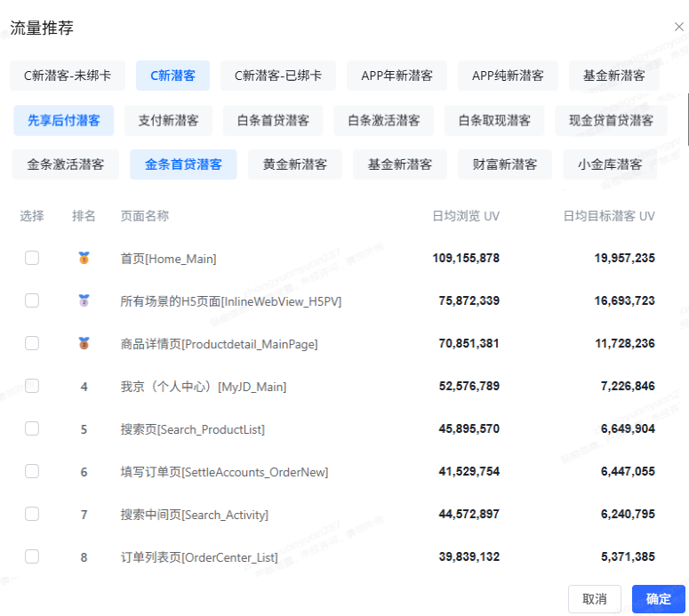This screenshot has height=616, width=689.
Task: Click bronze medal icon for 商品详情页 row
Action: pyautogui.click(x=84, y=343)
